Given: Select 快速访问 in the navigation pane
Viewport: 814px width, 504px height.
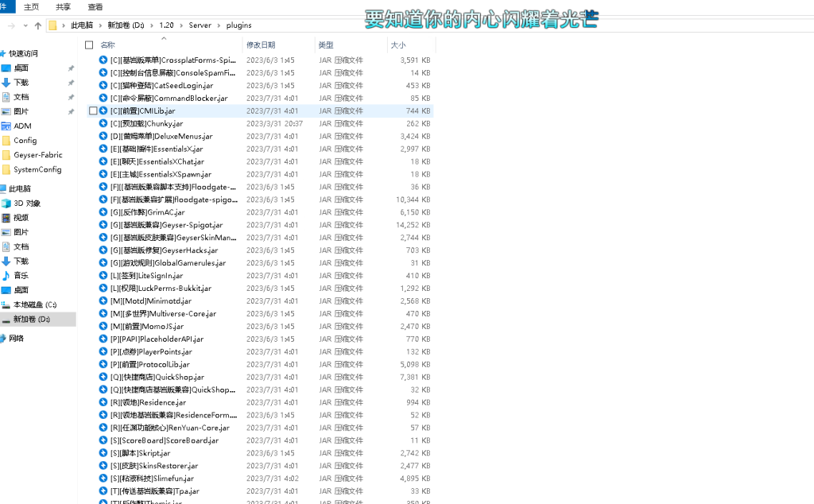Looking at the screenshot, I should [x=19, y=53].
